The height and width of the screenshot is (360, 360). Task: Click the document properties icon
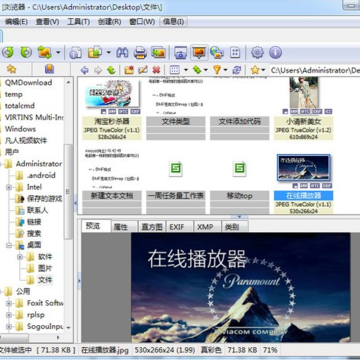tap(75, 52)
